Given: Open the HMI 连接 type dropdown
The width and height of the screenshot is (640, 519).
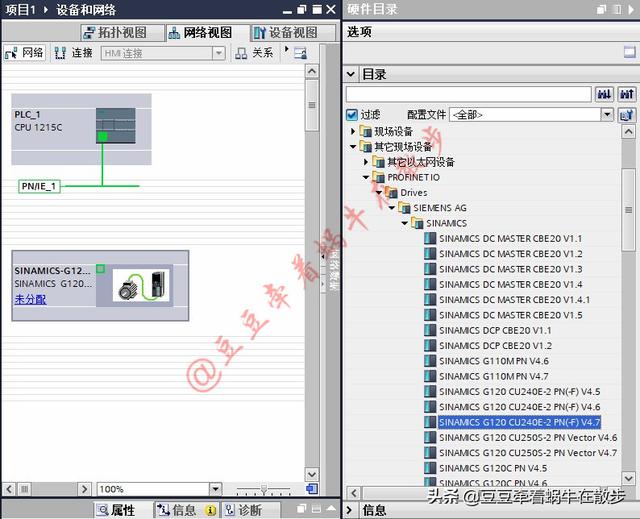Looking at the screenshot, I should [219, 53].
